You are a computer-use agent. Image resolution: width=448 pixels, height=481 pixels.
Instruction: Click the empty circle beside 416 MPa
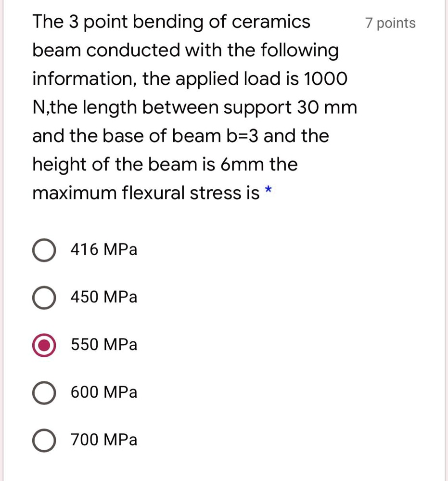[x=44, y=250]
